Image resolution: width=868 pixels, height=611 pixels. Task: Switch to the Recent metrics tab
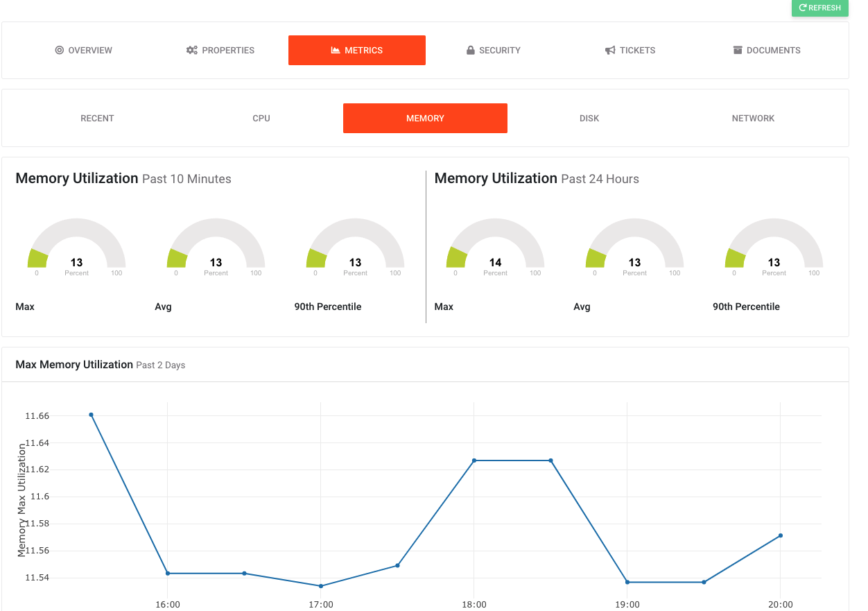(97, 119)
